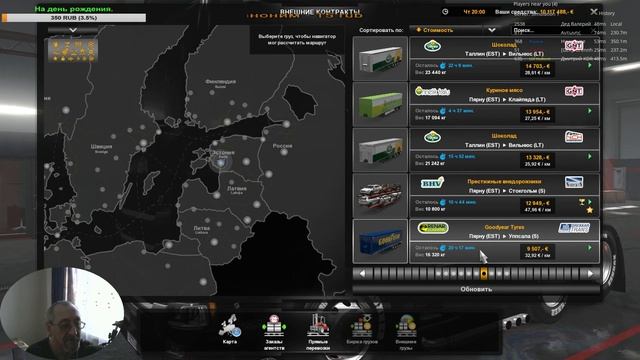
Task: Click green arrow on Goodyear Tyres job
Action: 589,248
